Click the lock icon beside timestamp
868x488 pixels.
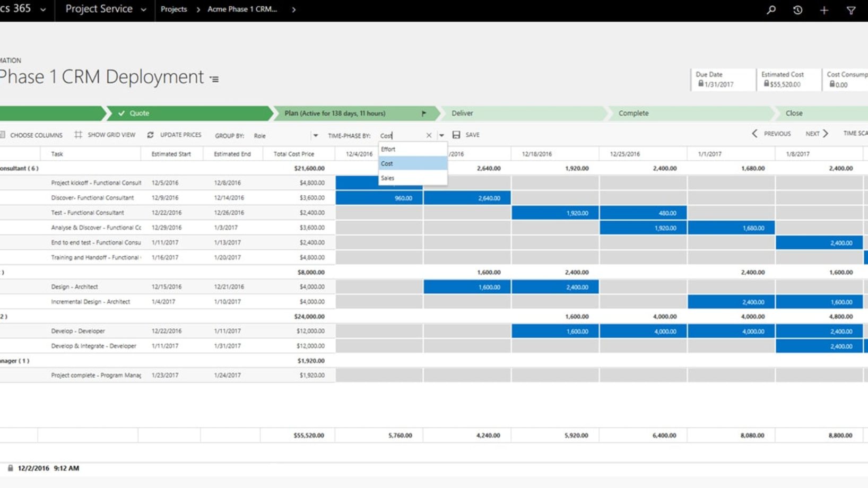pos(10,468)
